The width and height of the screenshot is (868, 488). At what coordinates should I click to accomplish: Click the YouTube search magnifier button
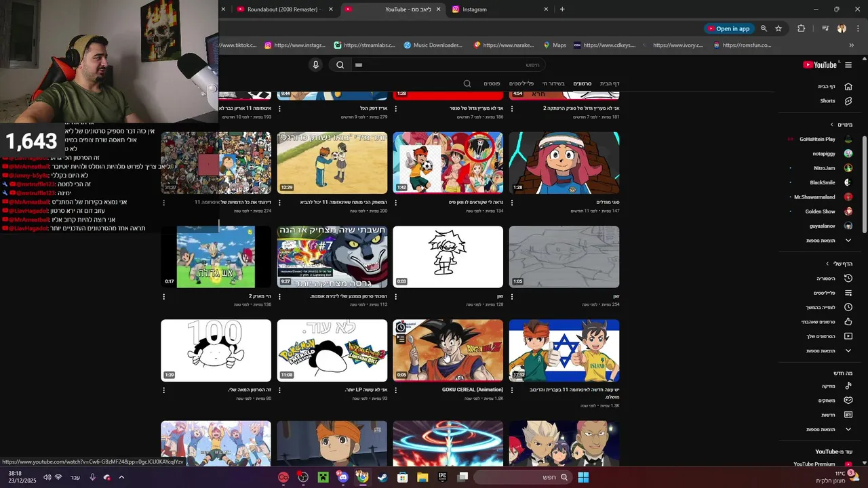[x=340, y=65]
